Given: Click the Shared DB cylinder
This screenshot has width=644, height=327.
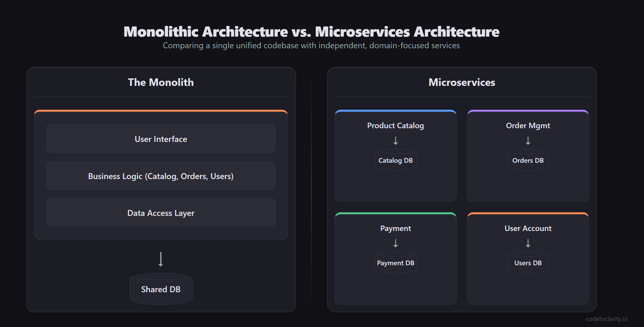Looking at the screenshot, I should pyautogui.click(x=161, y=289).
